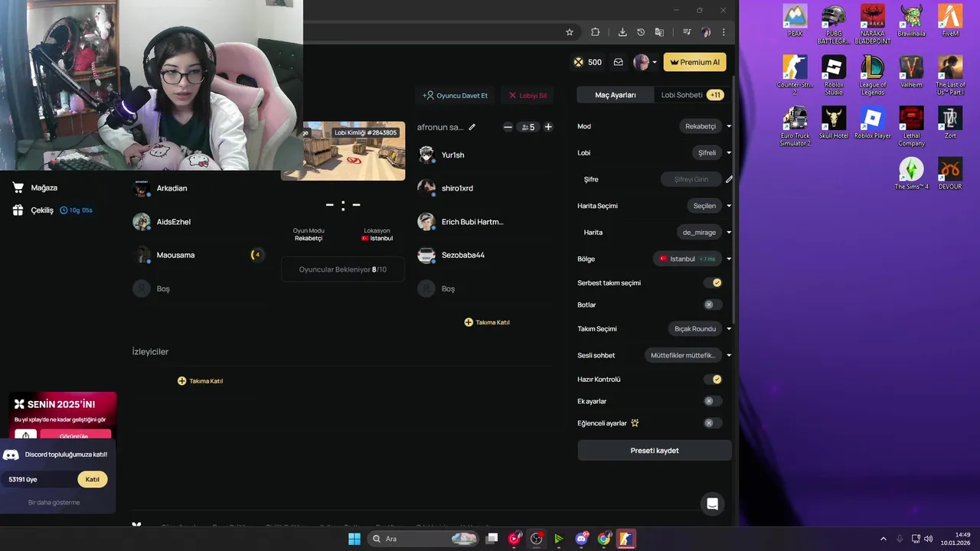Image resolution: width=980 pixels, height=551 pixels.
Task: Click Takıma Katıl under İzleyiciler
Action: (x=200, y=380)
